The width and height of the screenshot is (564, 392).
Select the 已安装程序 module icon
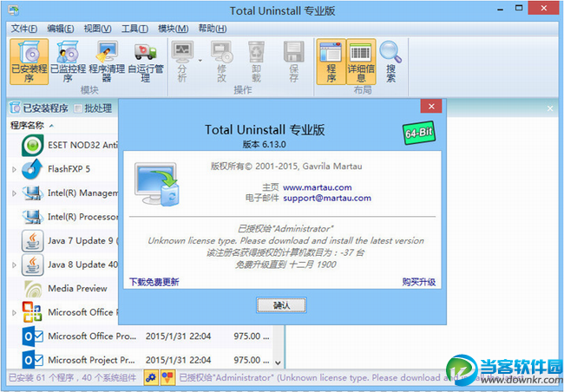(x=29, y=62)
